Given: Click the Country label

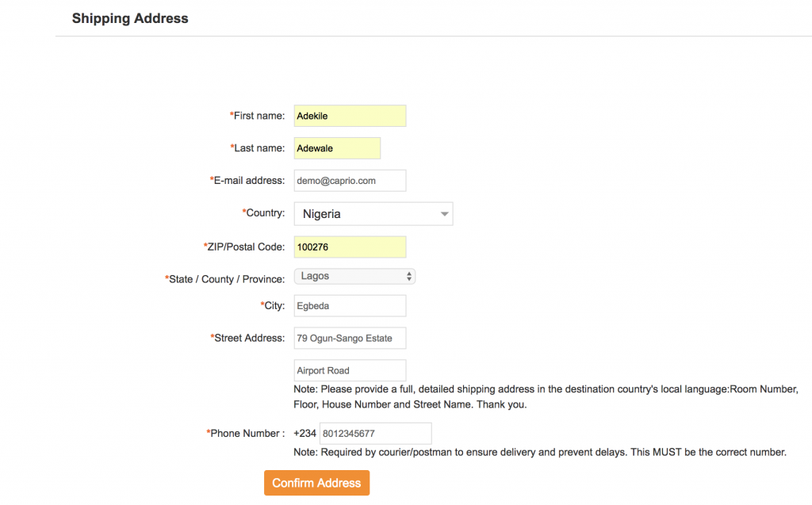Looking at the screenshot, I should (x=263, y=213).
